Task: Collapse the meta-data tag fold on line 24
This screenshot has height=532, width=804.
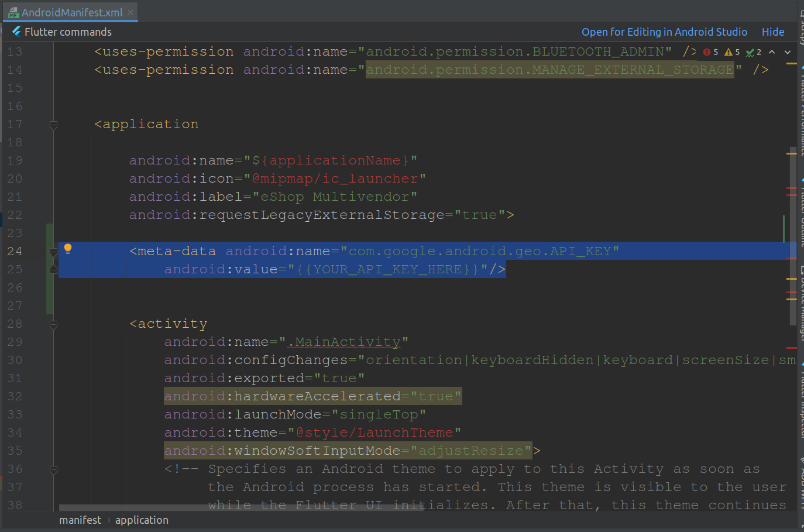Action: (53, 252)
